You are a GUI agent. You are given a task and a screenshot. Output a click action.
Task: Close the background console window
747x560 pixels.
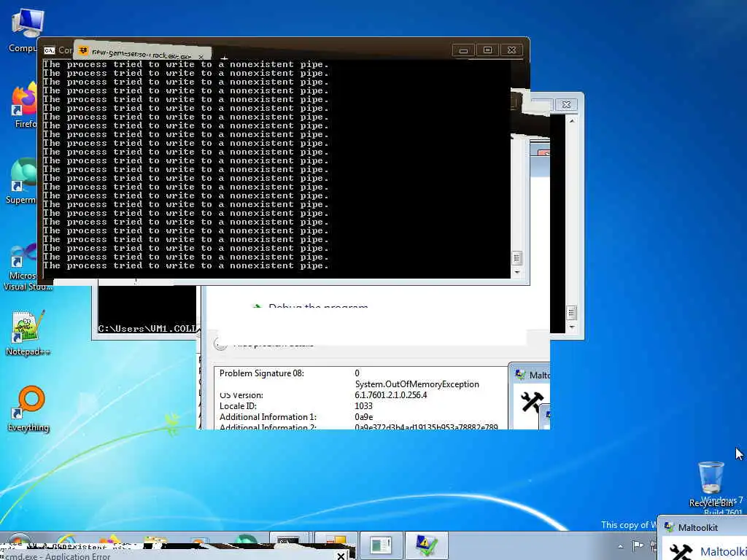[x=566, y=104]
